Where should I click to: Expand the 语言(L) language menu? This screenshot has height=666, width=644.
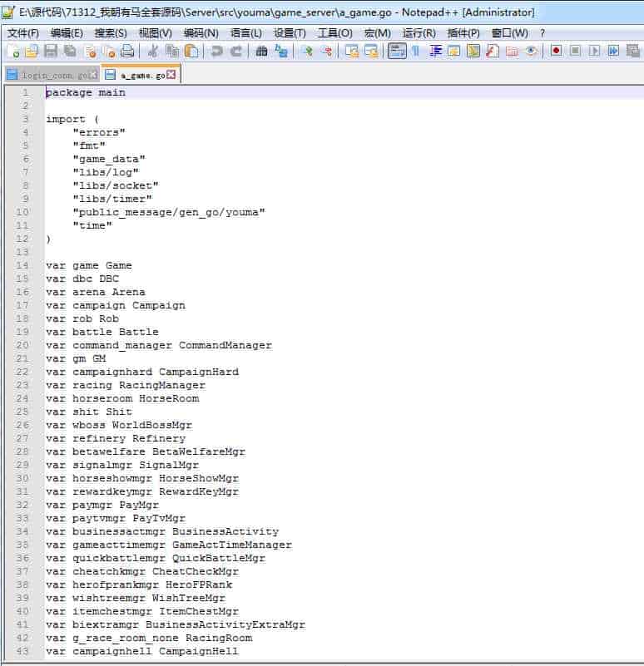245,33
